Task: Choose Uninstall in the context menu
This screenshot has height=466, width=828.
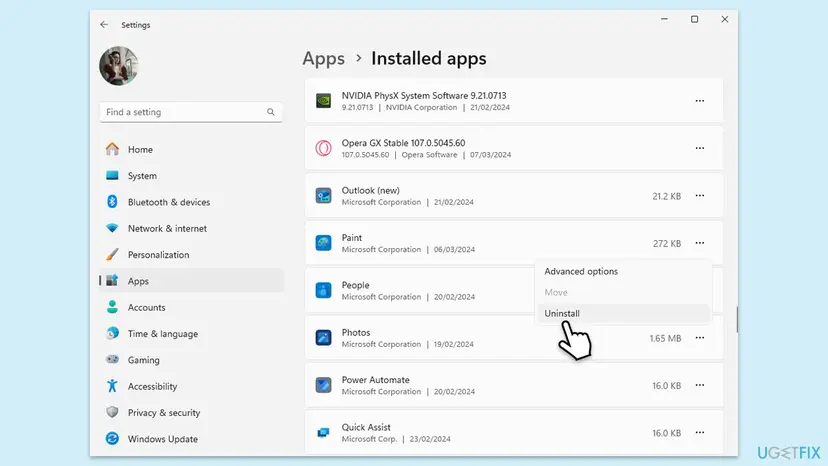Action: pyautogui.click(x=623, y=313)
